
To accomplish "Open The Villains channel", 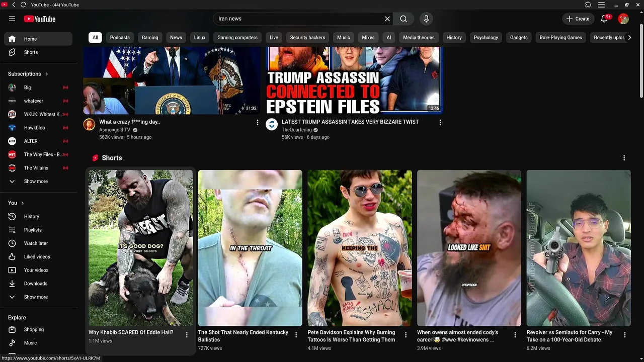I will (38, 168).
